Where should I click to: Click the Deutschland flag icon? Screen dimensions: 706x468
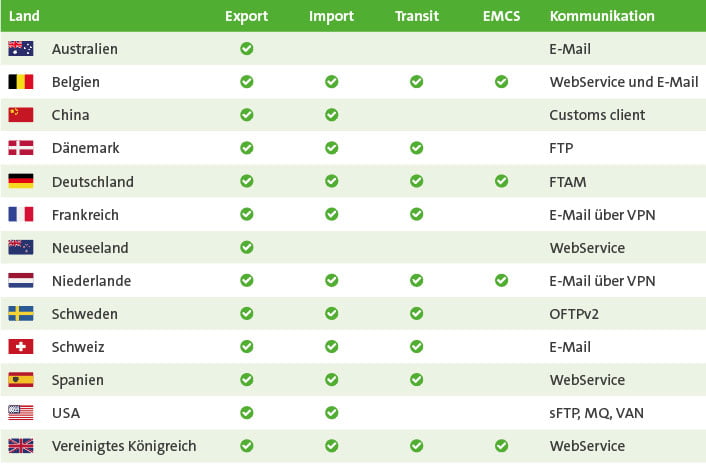[21, 181]
